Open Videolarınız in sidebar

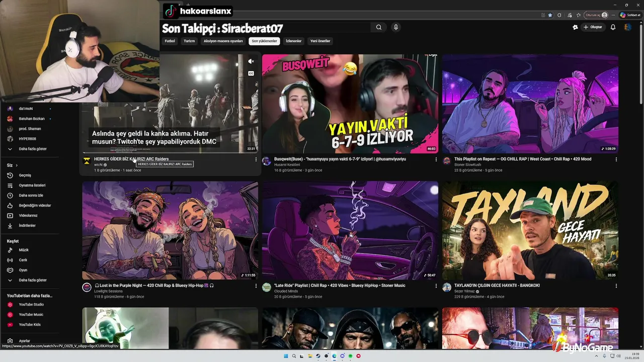pyautogui.click(x=30, y=216)
